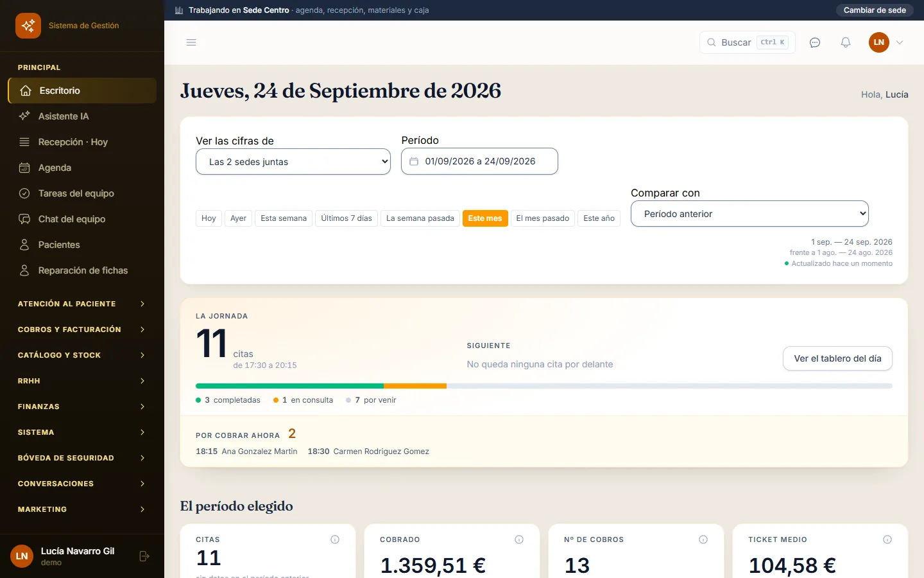The height and width of the screenshot is (578, 924).
Task: Expand the Atención al paciente section
Action: tap(82, 304)
